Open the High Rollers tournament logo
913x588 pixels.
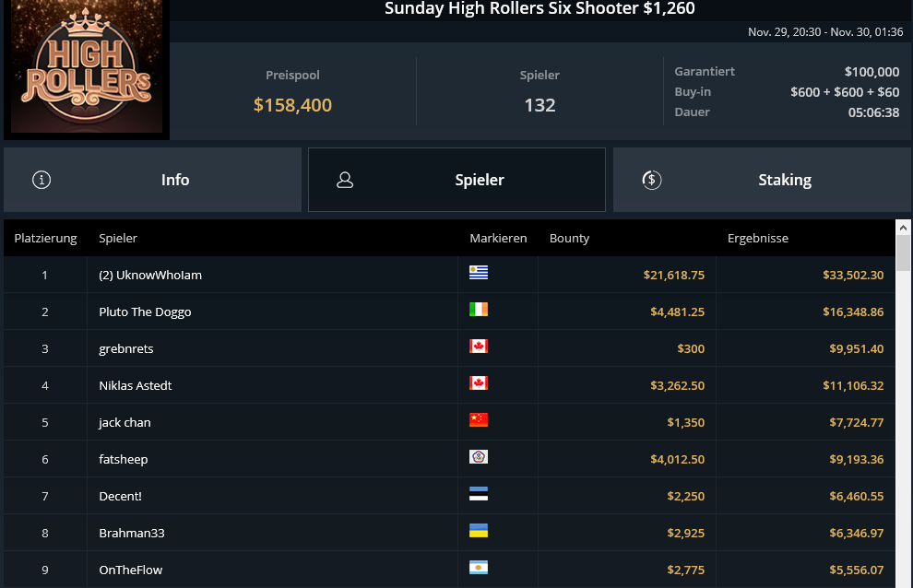[87, 68]
